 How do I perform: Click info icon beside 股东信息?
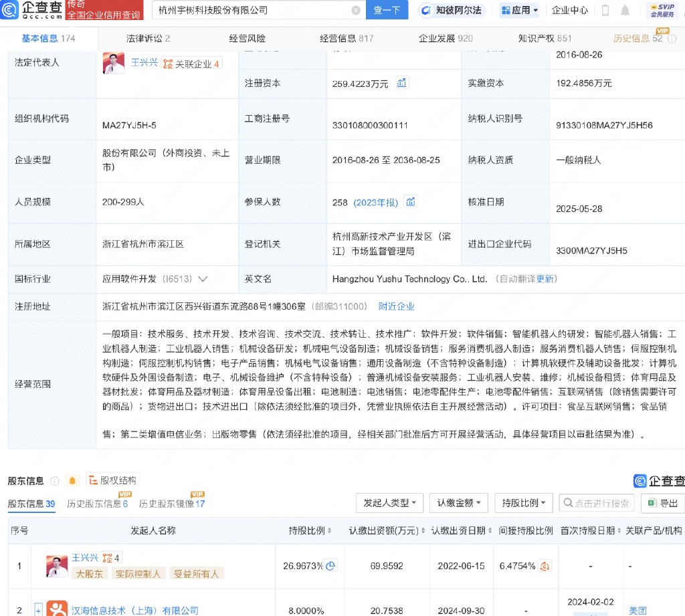coord(55,481)
